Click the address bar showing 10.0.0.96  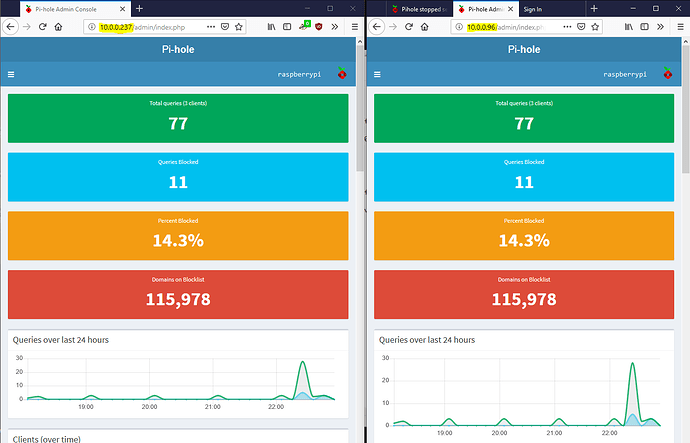(520, 26)
